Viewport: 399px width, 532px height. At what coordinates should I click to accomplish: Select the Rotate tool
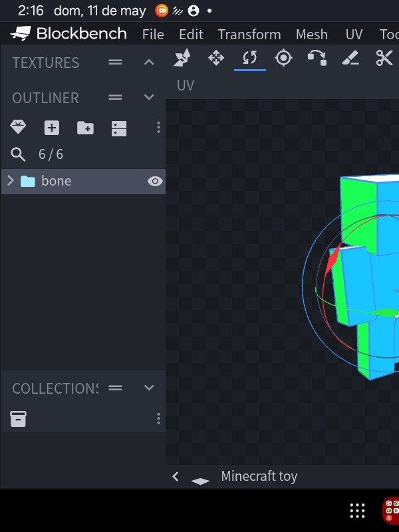[250, 58]
